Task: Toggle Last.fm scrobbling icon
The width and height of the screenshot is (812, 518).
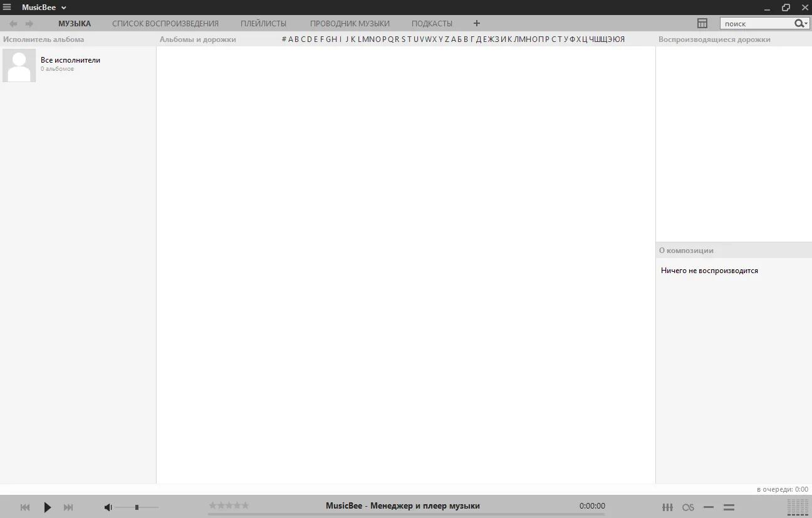Action: 688,507
